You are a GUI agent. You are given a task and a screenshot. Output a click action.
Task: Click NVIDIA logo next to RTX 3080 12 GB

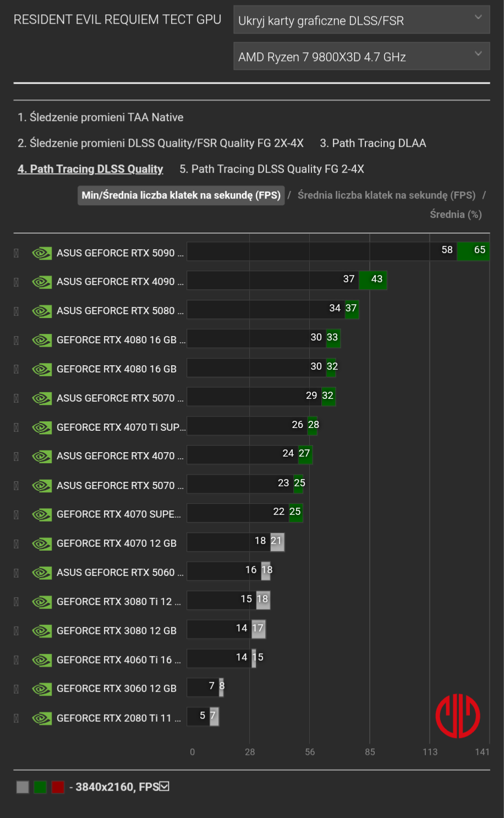(x=42, y=631)
